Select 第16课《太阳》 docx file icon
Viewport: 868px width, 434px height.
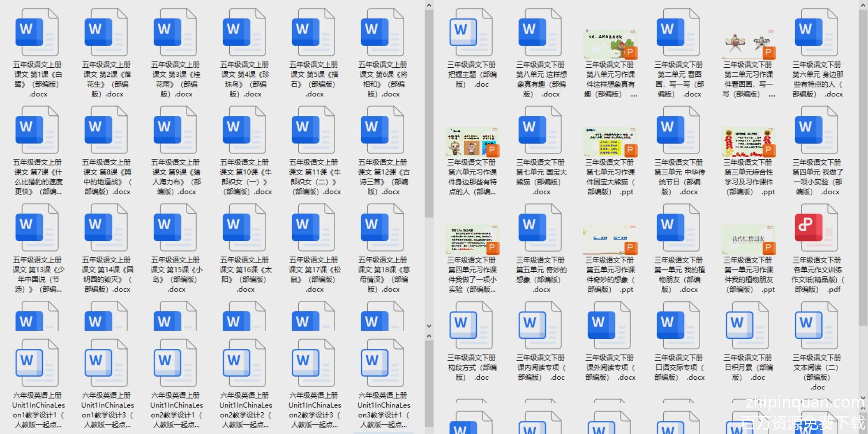click(x=244, y=225)
